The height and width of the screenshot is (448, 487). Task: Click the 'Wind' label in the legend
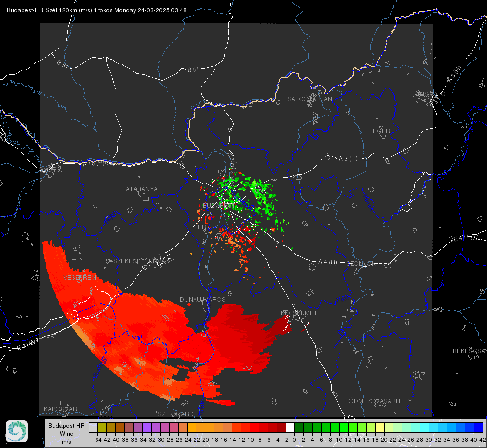coord(67,434)
